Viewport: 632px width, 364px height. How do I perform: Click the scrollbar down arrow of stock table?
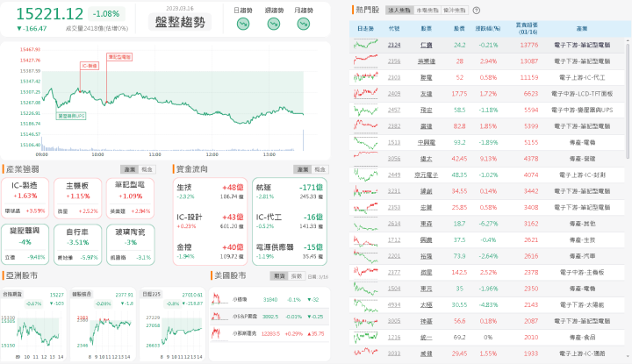point(627,357)
